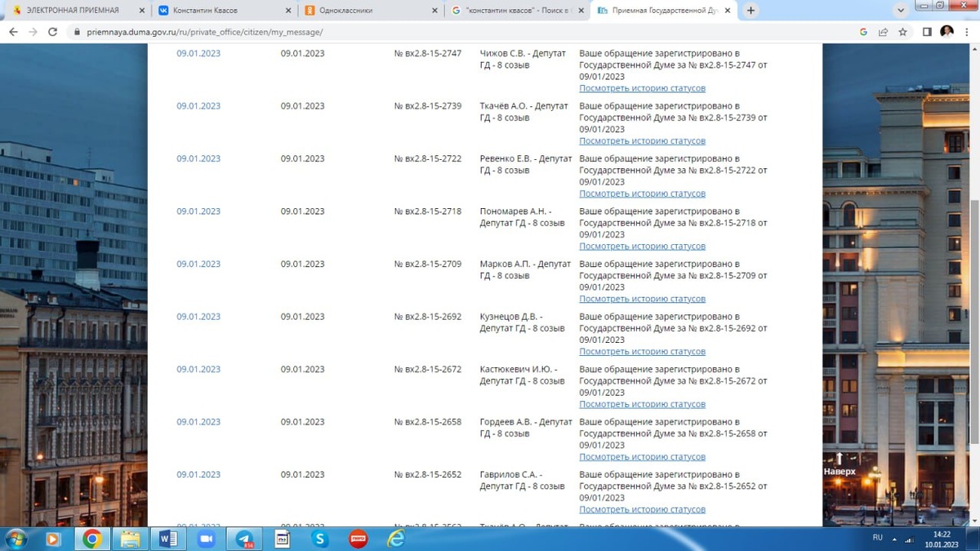Open date link in Гаврилов С.А. row
Image resolution: width=980 pixels, height=551 pixels.
point(198,474)
